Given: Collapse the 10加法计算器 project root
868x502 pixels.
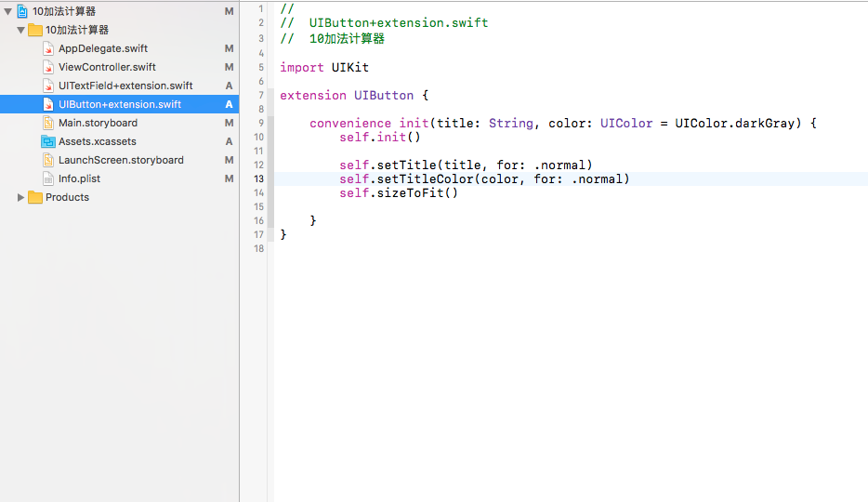Looking at the screenshot, I should [7, 11].
